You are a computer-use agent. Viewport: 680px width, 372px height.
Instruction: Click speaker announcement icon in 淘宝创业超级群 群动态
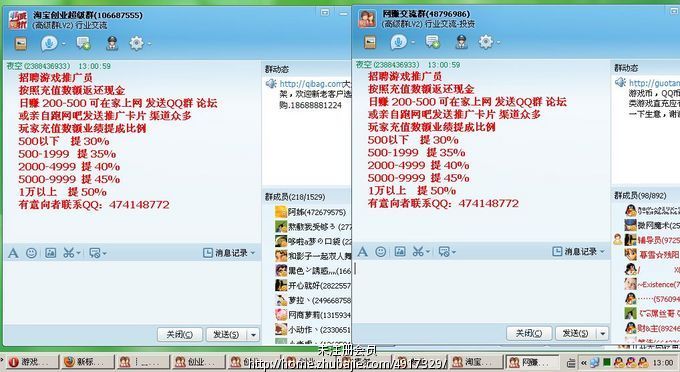271,83
